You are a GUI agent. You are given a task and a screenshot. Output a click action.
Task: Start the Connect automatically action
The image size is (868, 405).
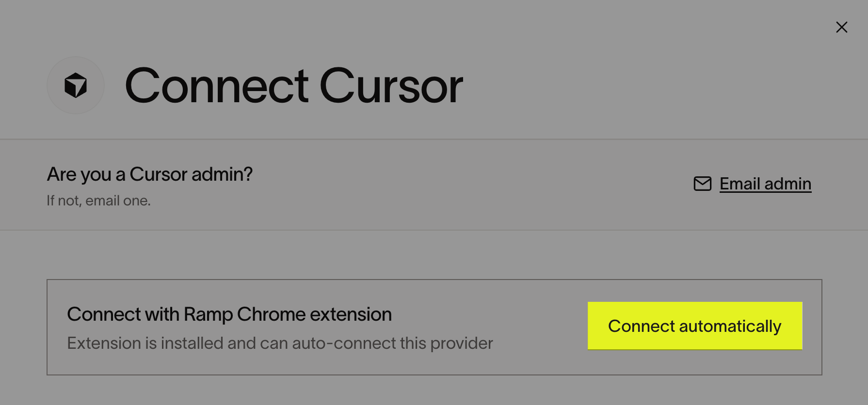pyautogui.click(x=695, y=326)
